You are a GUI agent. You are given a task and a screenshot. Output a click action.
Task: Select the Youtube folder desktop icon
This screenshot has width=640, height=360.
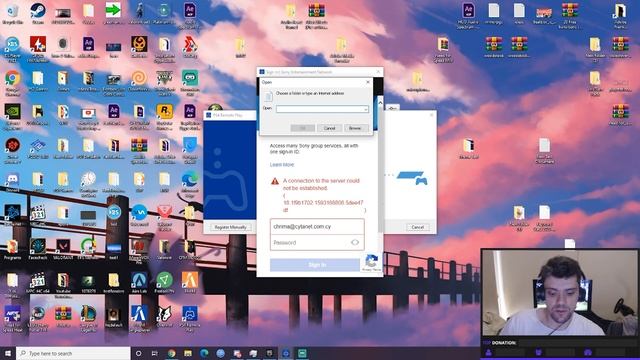63,283
